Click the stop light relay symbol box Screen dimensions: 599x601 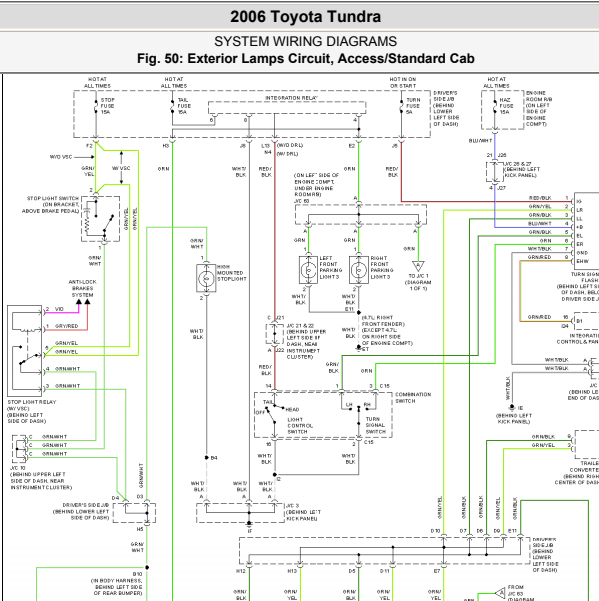coord(25,351)
